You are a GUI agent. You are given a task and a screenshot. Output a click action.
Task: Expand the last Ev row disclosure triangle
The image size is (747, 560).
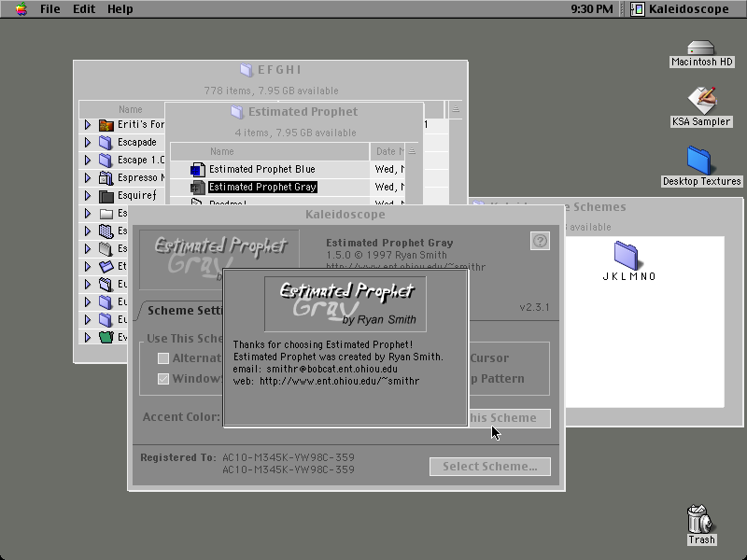88,337
